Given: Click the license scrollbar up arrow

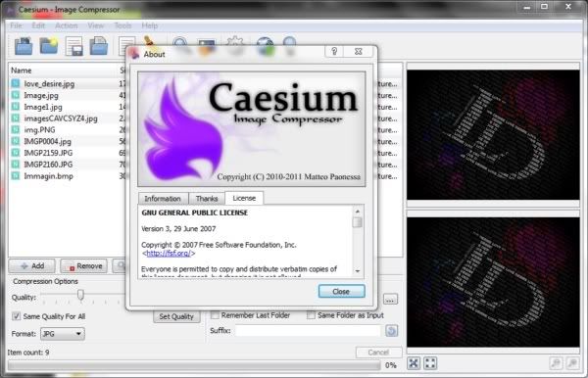Looking at the screenshot, I should coord(358,212).
